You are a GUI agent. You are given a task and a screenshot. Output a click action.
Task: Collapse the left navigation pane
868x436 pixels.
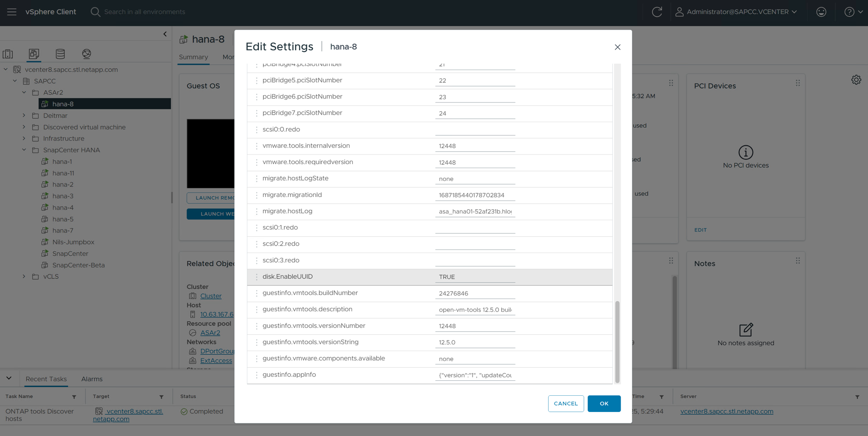coord(165,34)
